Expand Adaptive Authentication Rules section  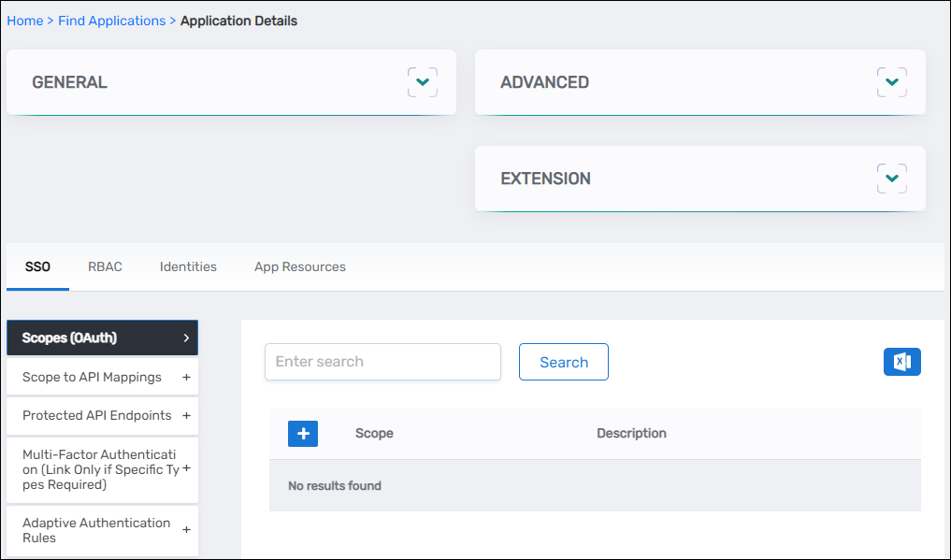click(184, 530)
